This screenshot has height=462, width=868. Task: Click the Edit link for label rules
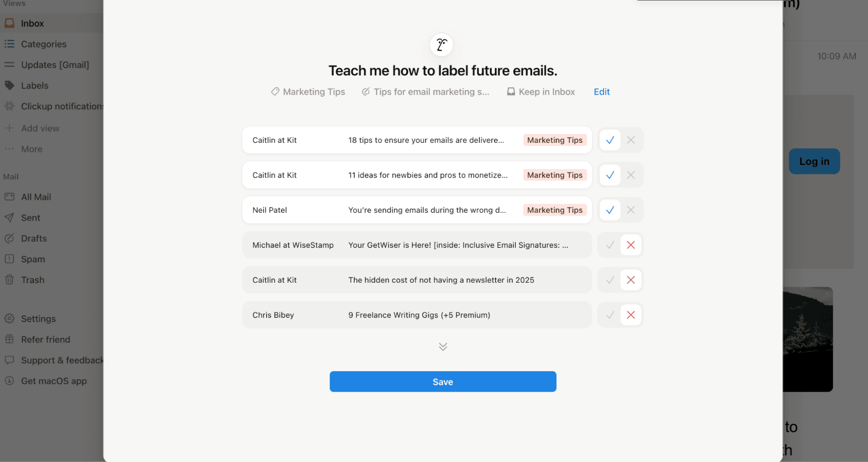pyautogui.click(x=601, y=92)
